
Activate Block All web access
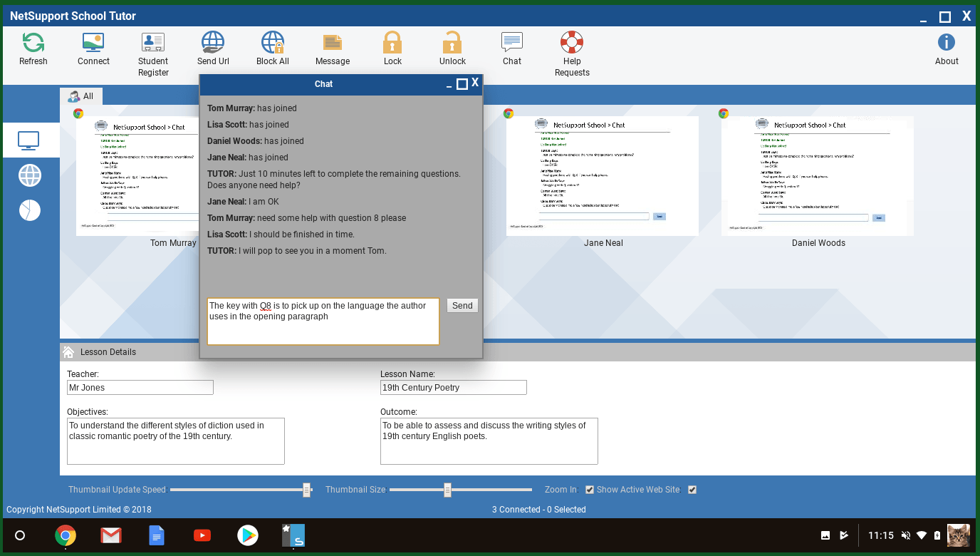pyautogui.click(x=273, y=43)
